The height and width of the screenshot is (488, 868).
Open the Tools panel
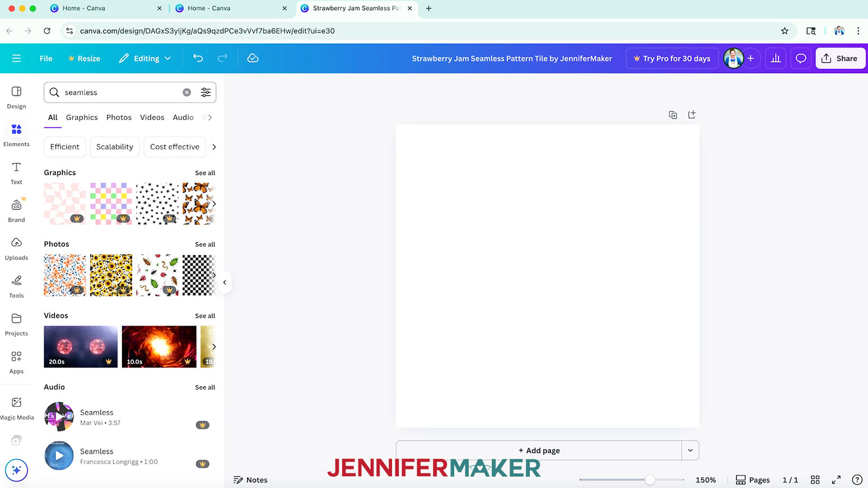(x=16, y=287)
